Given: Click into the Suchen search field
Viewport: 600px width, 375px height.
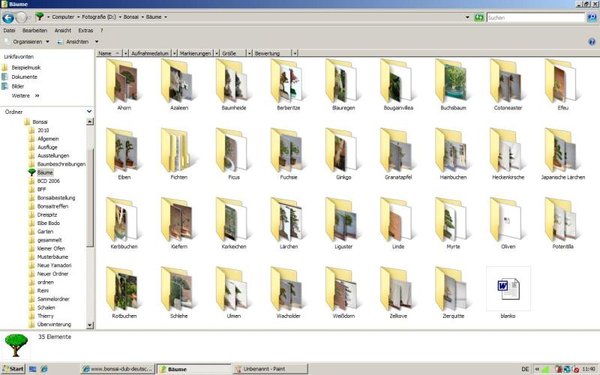Looking at the screenshot, I should [x=535, y=17].
